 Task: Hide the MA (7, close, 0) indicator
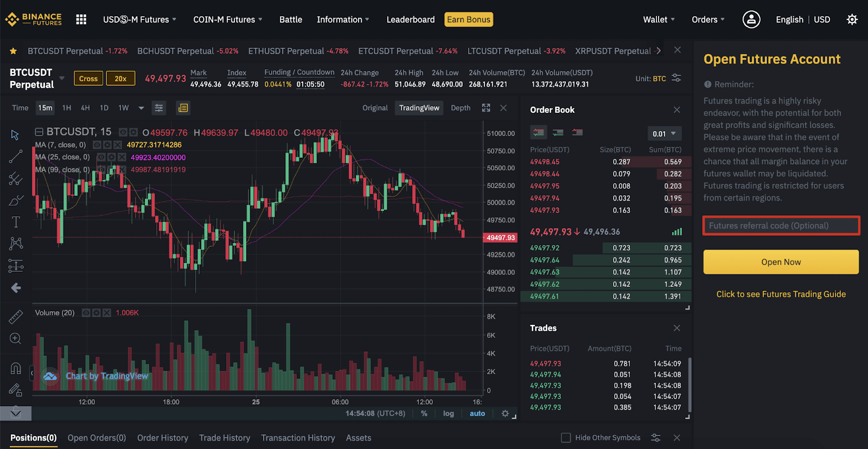coord(97,145)
